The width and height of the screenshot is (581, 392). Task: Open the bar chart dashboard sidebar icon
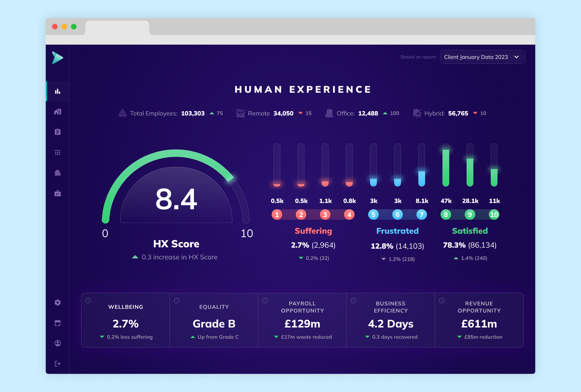pos(58,91)
